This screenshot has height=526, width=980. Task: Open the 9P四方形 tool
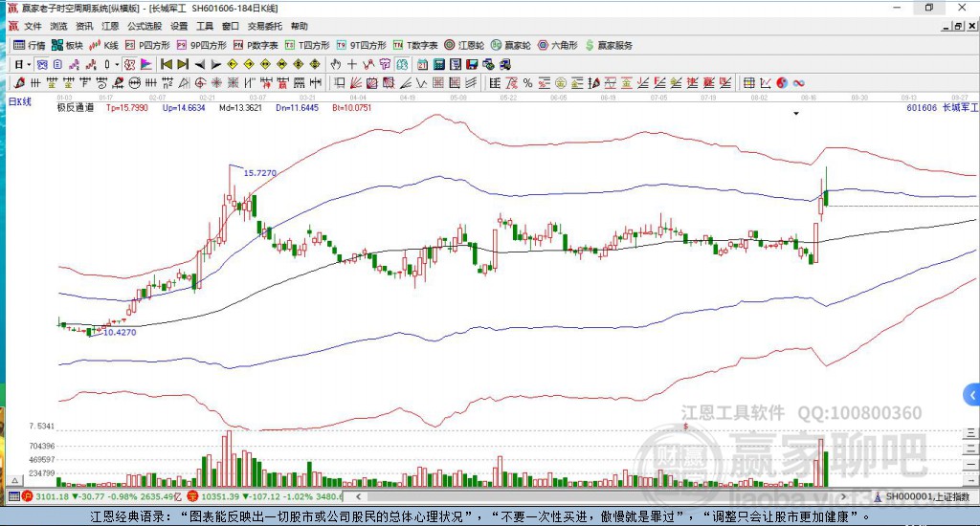[x=201, y=45]
